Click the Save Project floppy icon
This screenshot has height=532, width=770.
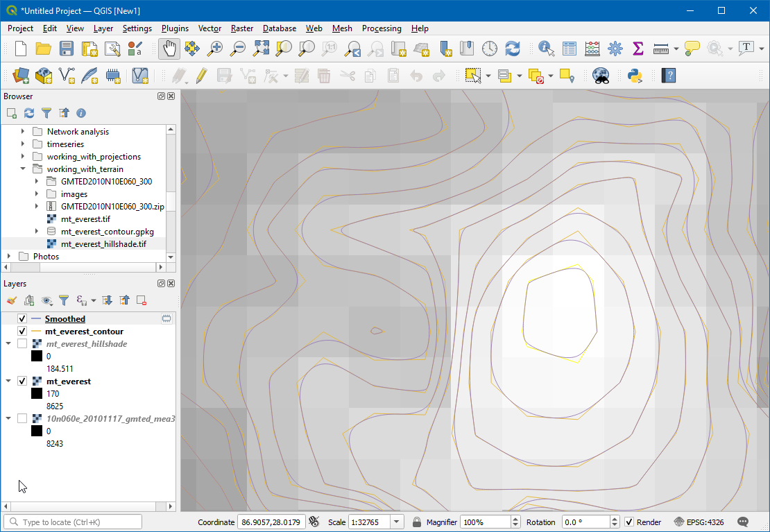coord(67,49)
